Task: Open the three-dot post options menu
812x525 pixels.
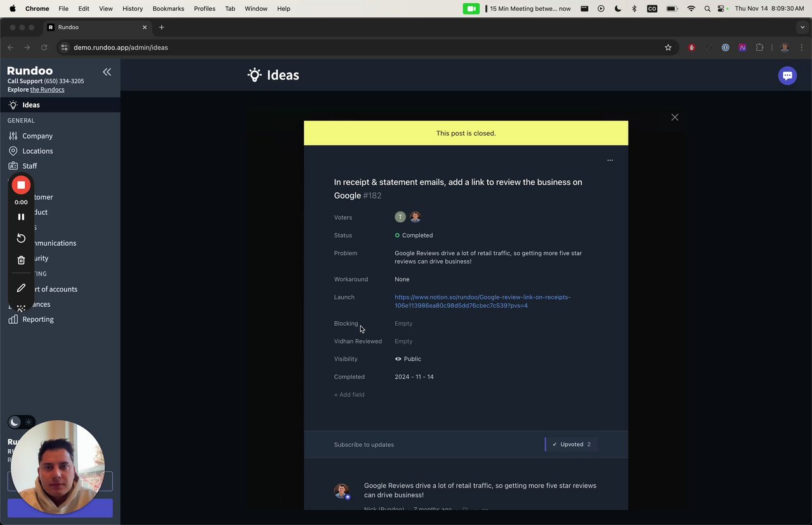Action: click(610, 160)
